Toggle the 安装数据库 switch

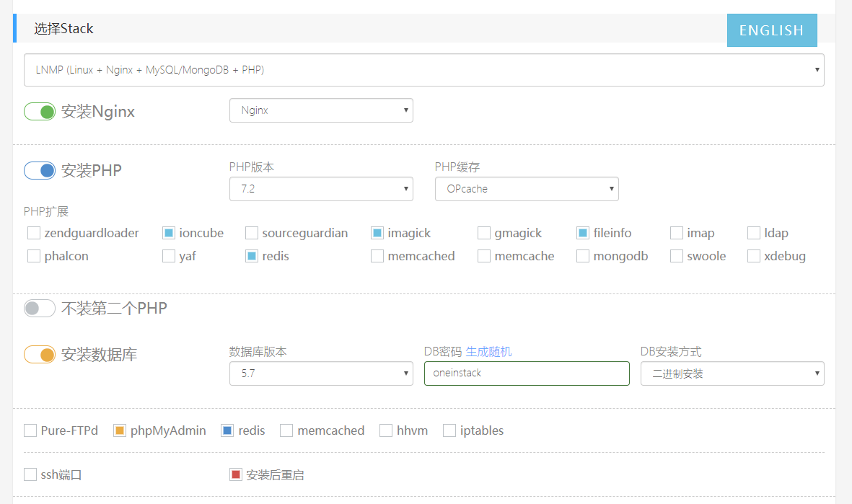[40, 355]
